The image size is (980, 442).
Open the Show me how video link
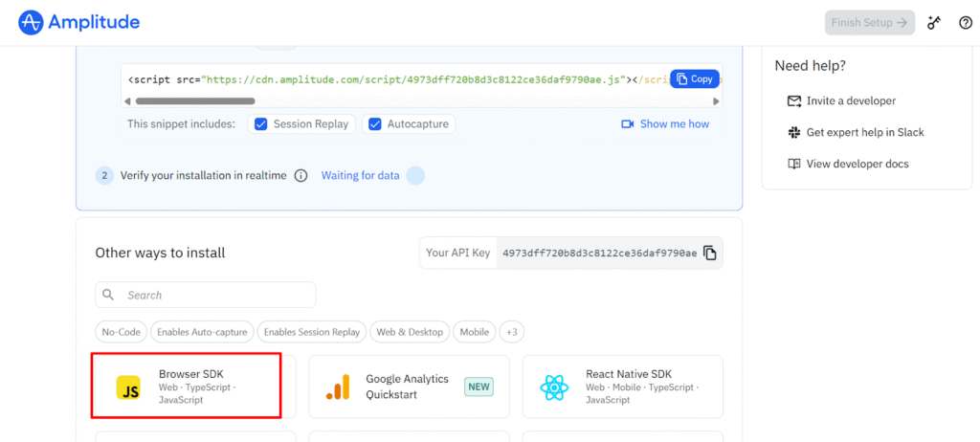pos(665,124)
